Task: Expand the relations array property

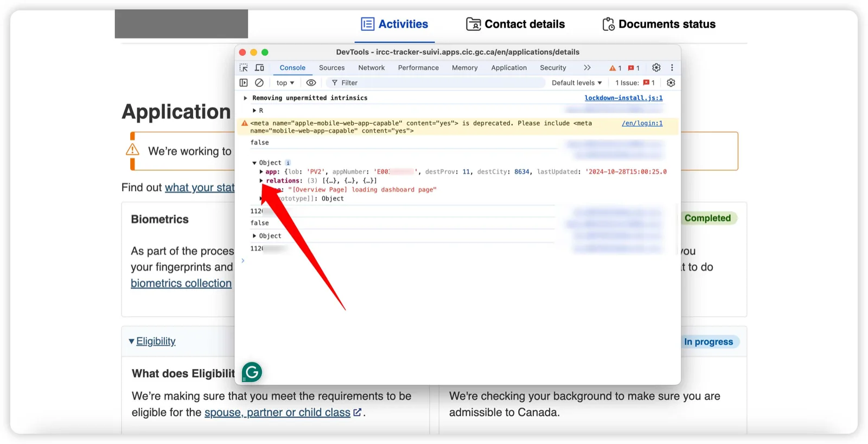Action: (x=261, y=181)
